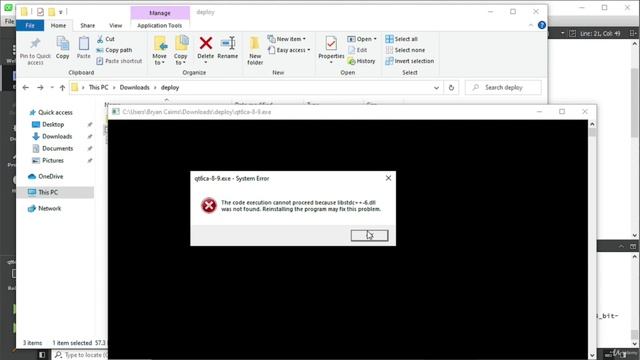Click the red error icon in dialog
This screenshot has height=360, width=640.
[x=209, y=205]
